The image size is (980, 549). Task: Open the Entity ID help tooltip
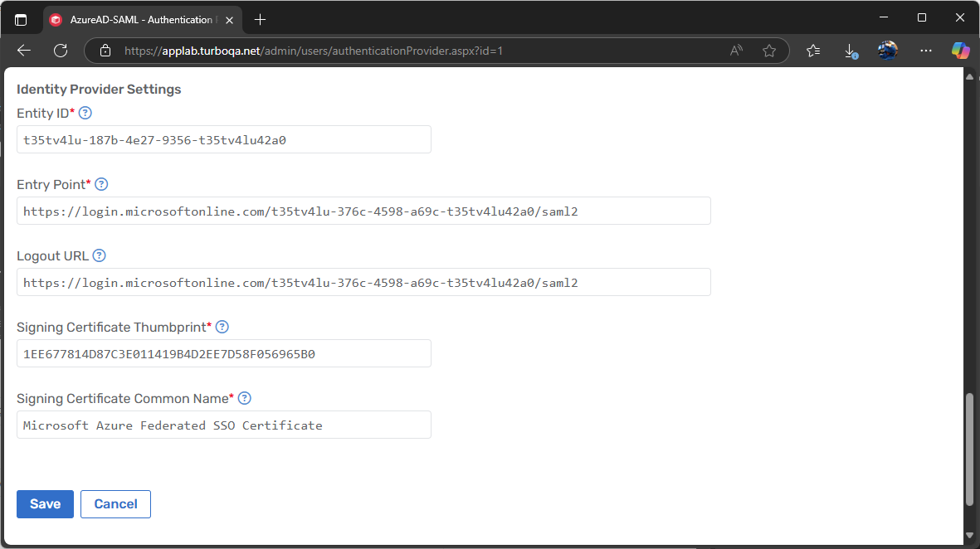click(x=85, y=113)
